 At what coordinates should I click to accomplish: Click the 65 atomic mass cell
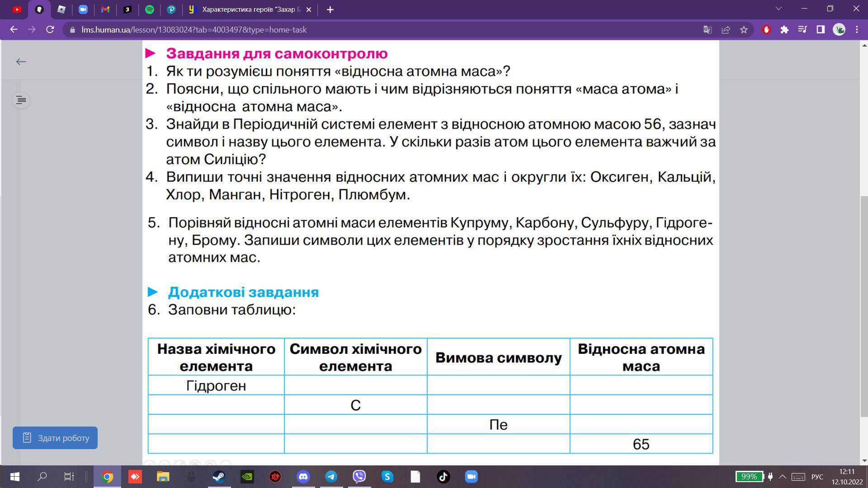[641, 444]
